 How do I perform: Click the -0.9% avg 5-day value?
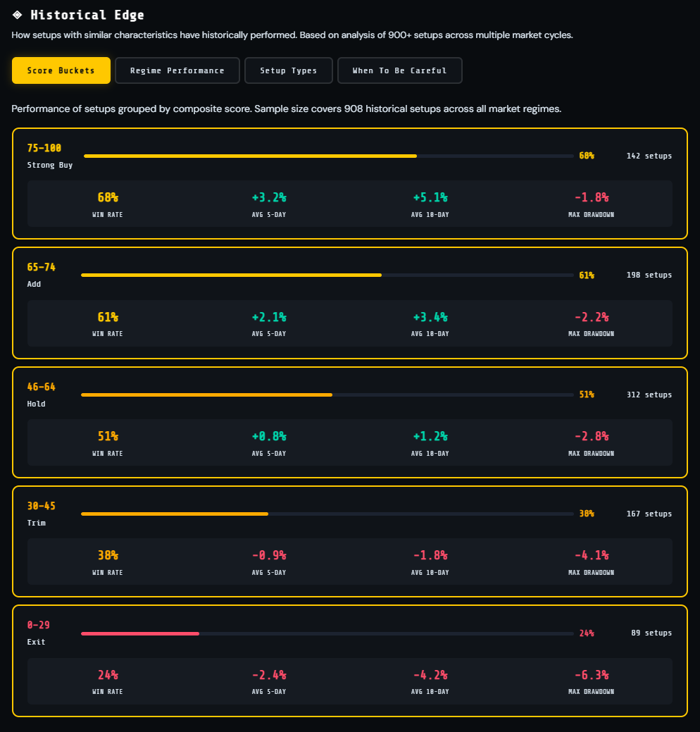coord(269,555)
